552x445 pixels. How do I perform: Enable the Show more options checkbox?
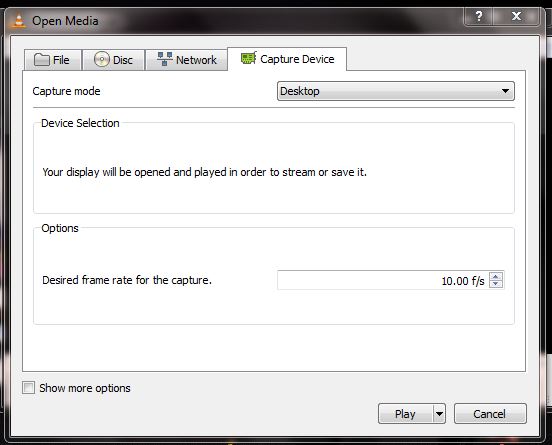click(x=28, y=388)
